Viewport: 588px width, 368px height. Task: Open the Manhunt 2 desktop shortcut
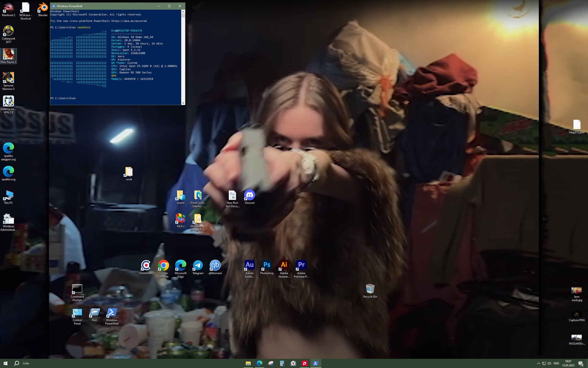pyautogui.click(x=8, y=10)
